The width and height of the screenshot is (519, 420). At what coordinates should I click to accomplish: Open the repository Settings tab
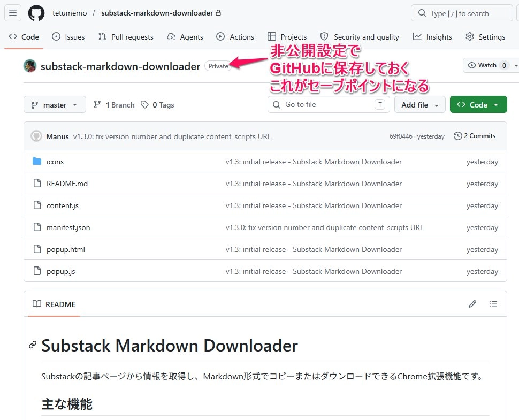[x=485, y=37]
